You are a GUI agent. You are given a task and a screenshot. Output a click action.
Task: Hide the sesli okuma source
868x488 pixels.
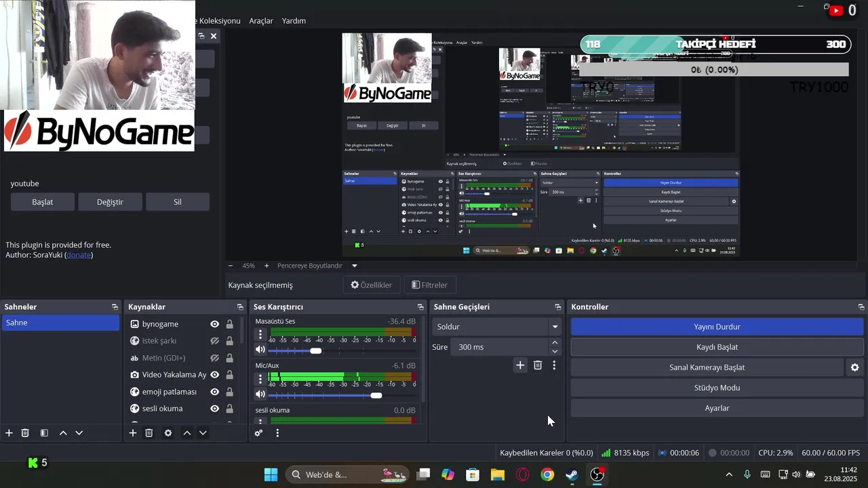click(214, 409)
